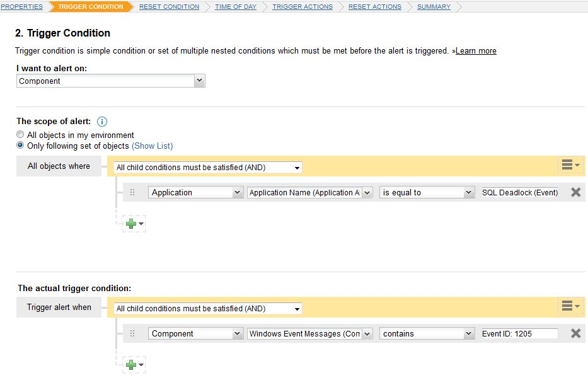Viewport: 588px width, 385px height.
Task: Open the Learn more link
Action: pyautogui.click(x=476, y=50)
